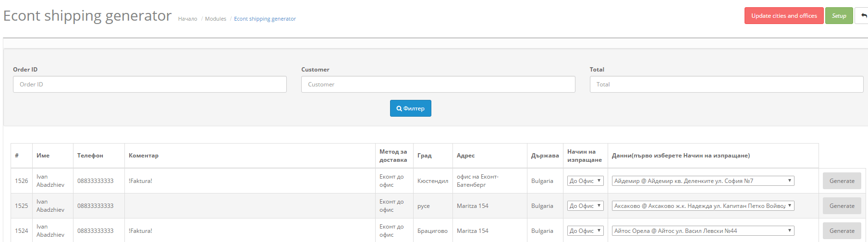The image size is (868, 242).
Task: Click Брацигово city cell
Action: click(x=432, y=231)
